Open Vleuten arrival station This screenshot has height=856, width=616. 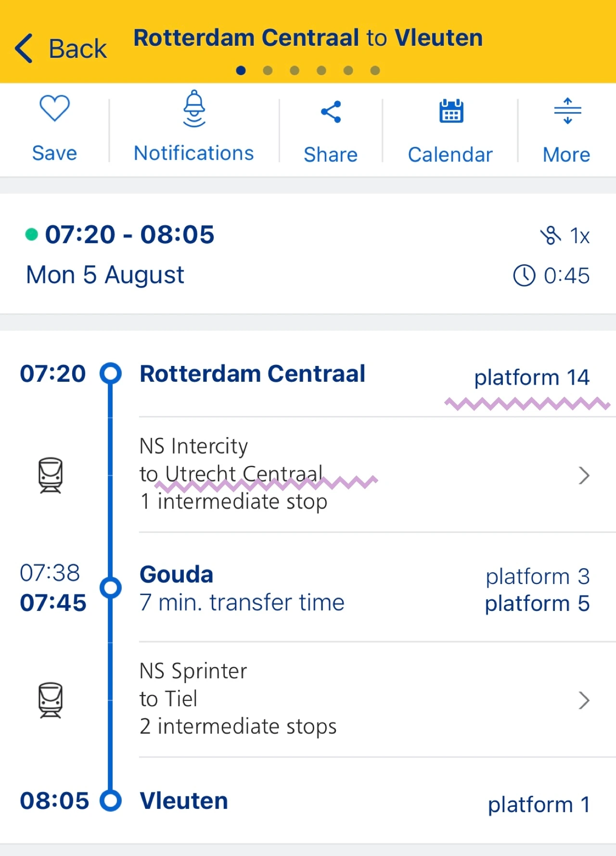click(183, 801)
